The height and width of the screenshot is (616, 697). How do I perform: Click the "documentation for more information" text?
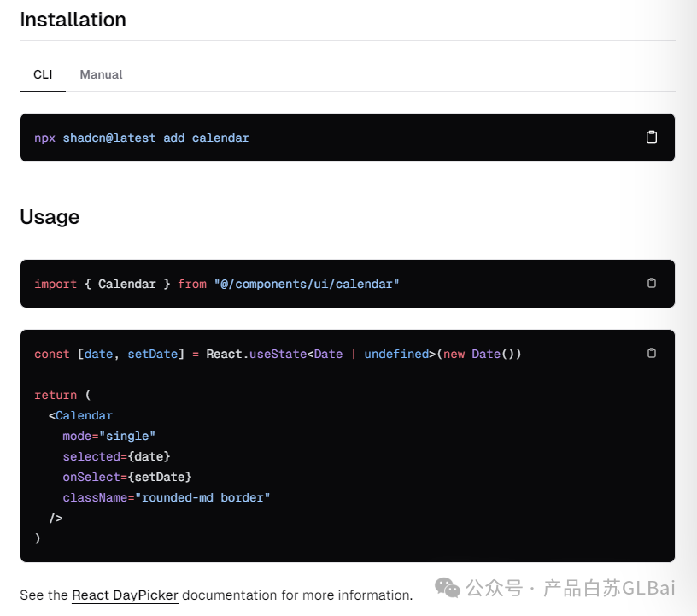[297, 595]
